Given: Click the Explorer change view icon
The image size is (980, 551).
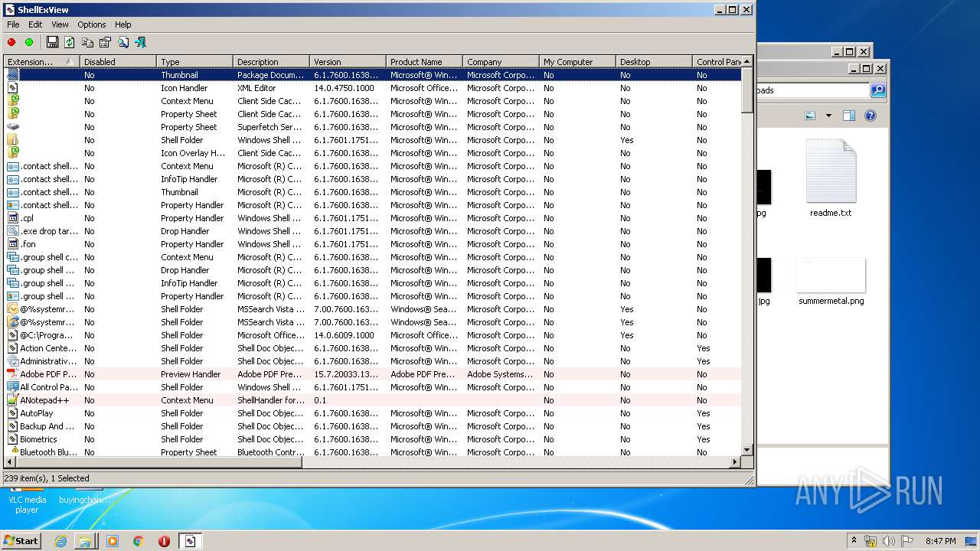Looking at the screenshot, I should point(810,116).
